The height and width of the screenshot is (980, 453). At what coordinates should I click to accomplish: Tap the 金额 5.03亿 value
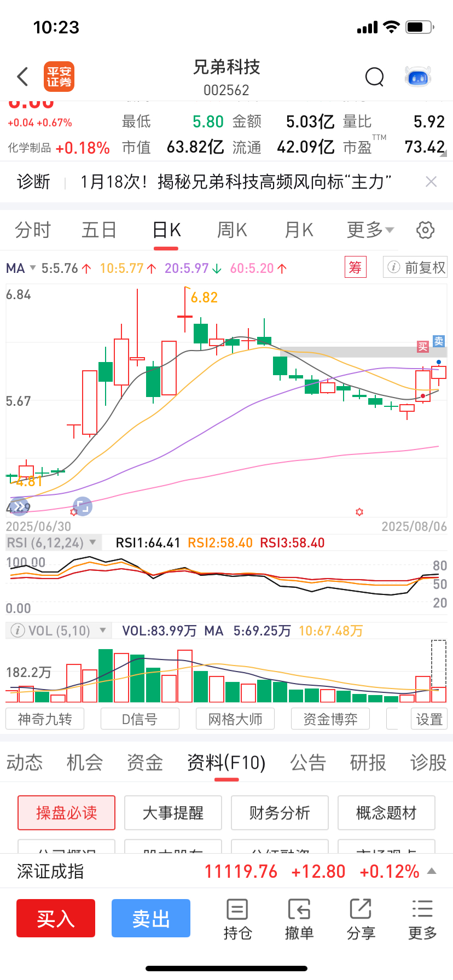(x=310, y=121)
